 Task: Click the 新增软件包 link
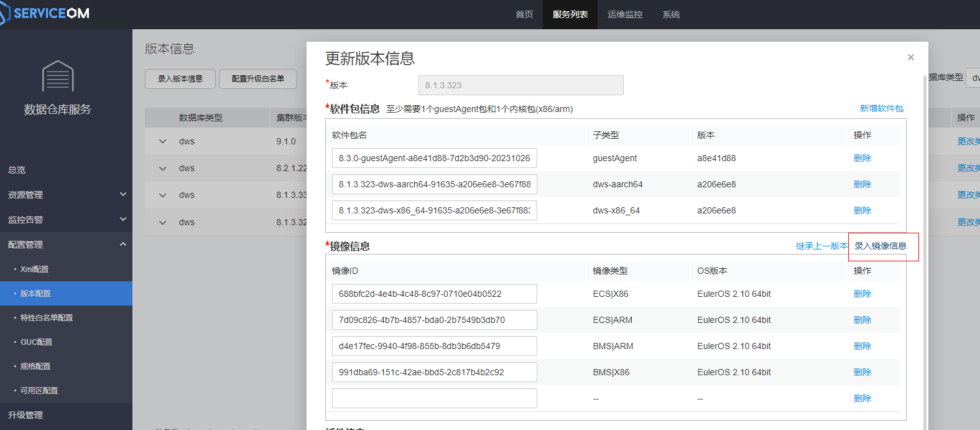point(882,108)
